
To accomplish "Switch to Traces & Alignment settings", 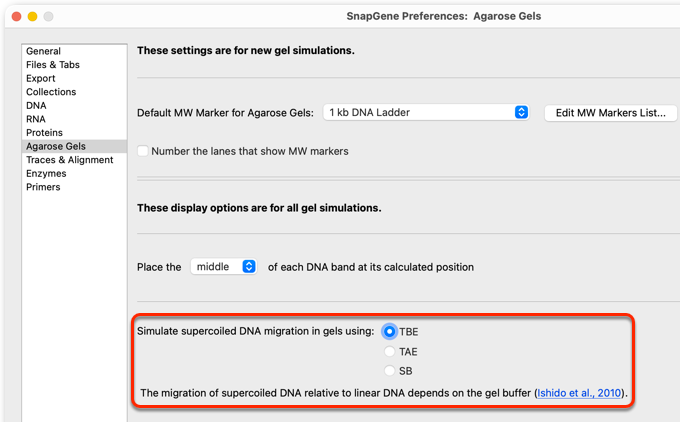I will pos(69,160).
